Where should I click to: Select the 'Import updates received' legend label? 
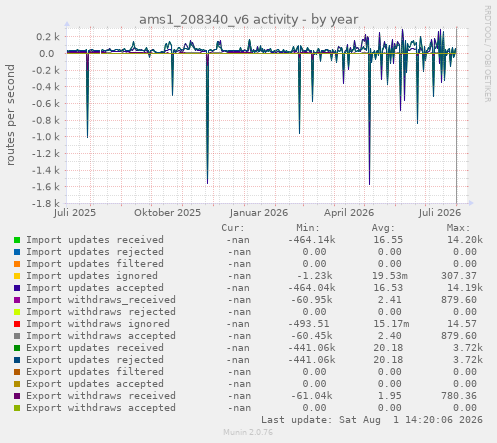click(x=95, y=240)
